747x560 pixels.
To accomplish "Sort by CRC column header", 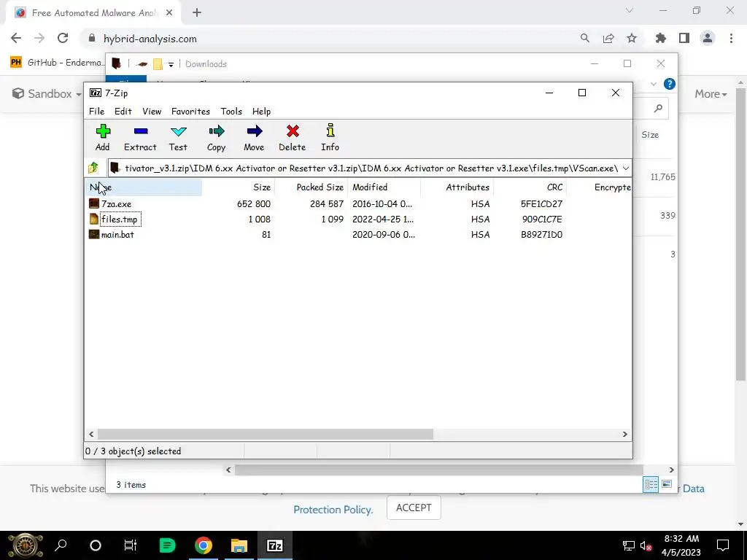I will tap(530, 187).
